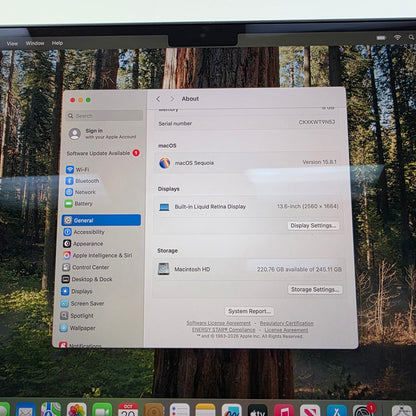Image resolution: width=416 pixels, height=416 pixels.
Task: Click the macOS Sequoia icon
Action: 165,163
